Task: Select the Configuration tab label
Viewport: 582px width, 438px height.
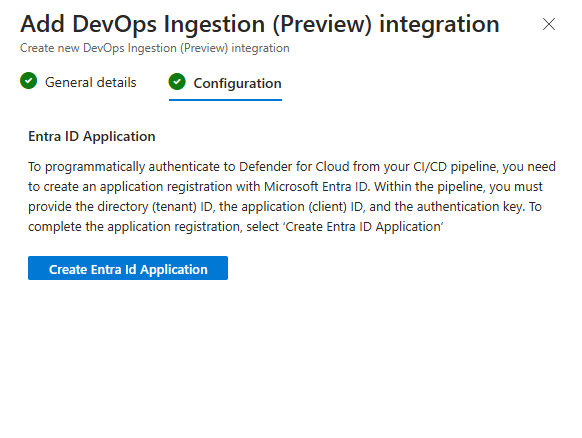Action: click(x=238, y=84)
